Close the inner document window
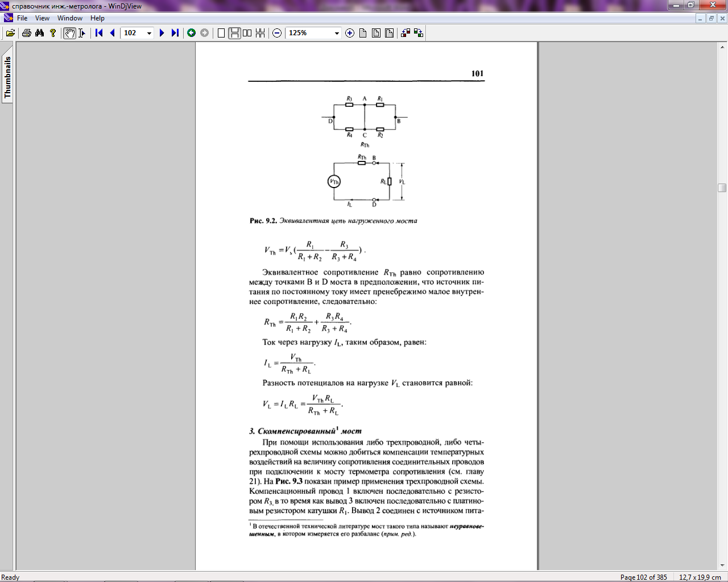728x582 pixels. coord(722,18)
